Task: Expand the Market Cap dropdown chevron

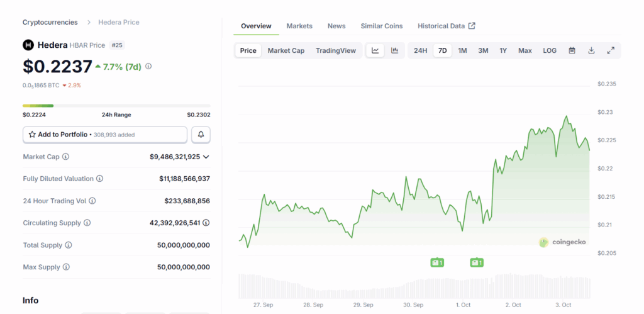Action: (206, 157)
